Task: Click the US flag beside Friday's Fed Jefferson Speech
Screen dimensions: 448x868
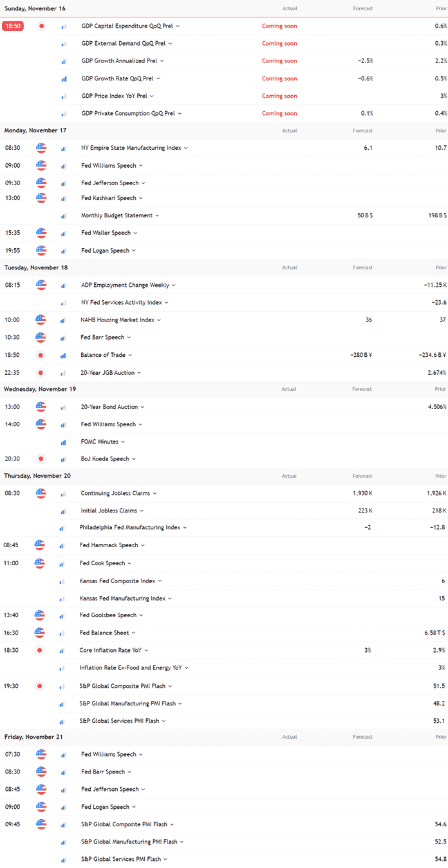Action: pos(41,789)
